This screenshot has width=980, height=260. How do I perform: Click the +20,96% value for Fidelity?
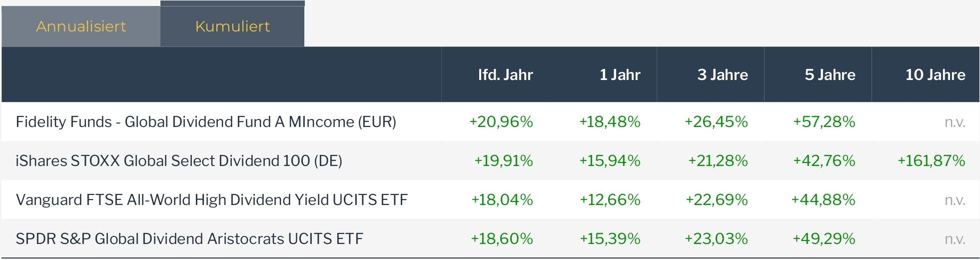coord(501,122)
